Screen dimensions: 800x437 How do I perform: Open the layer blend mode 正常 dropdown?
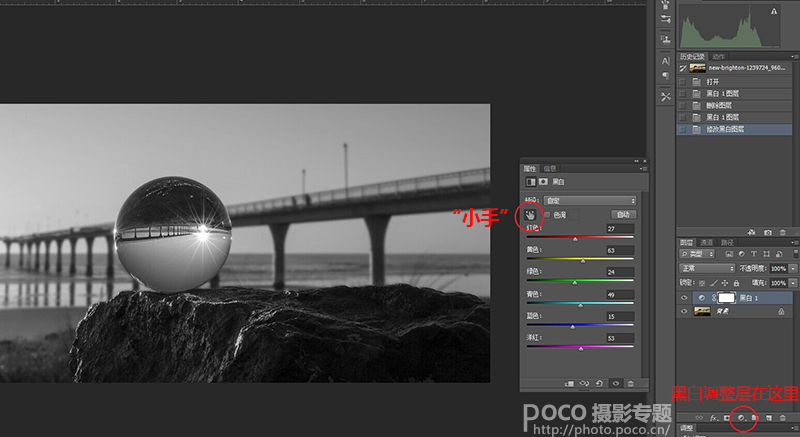pos(707,269)
